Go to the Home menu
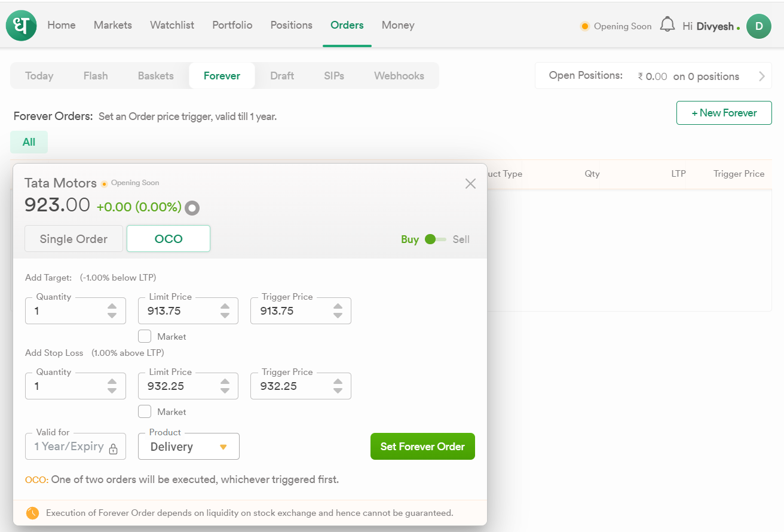The image size is (784, 532). [x=62, y=25]
